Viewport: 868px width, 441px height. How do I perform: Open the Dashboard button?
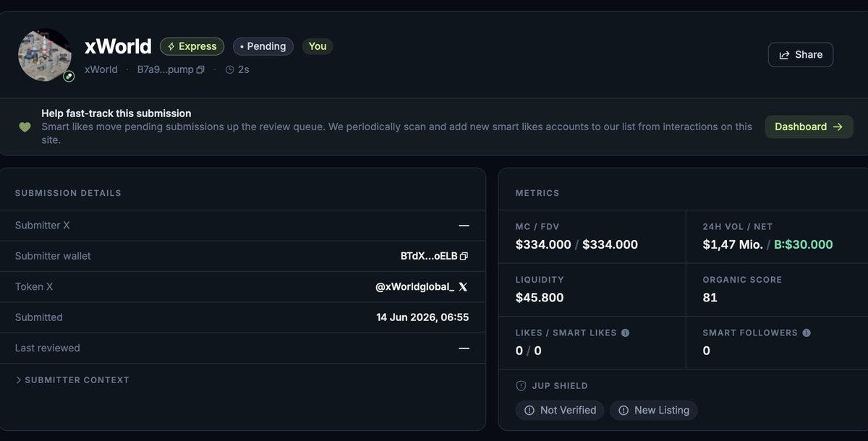[x=809, y=127]
